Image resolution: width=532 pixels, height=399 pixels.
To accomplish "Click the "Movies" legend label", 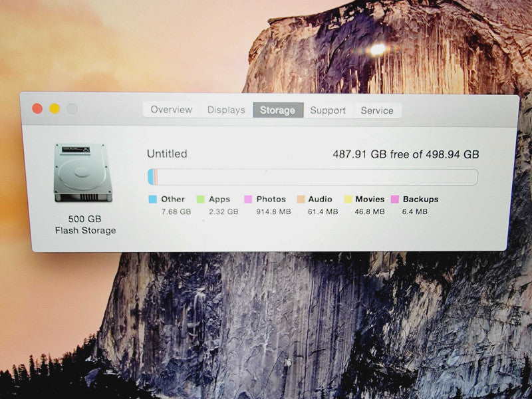I will pyautogui.click(x=370, y=199).
